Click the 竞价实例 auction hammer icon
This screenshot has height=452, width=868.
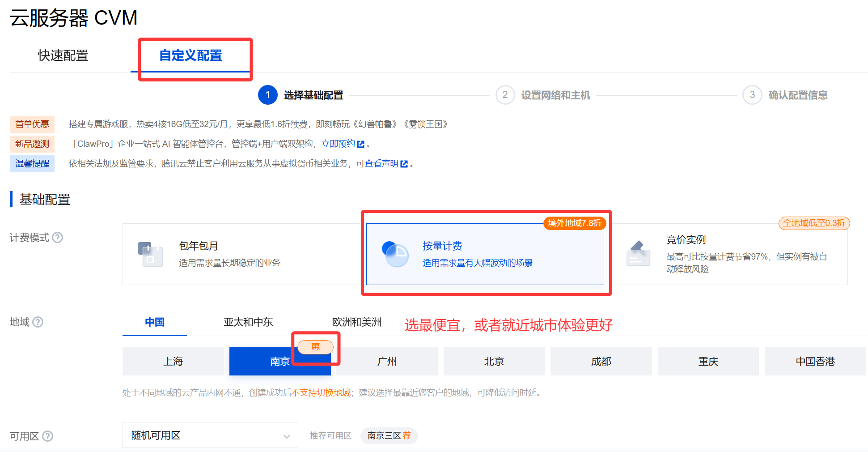638,253
